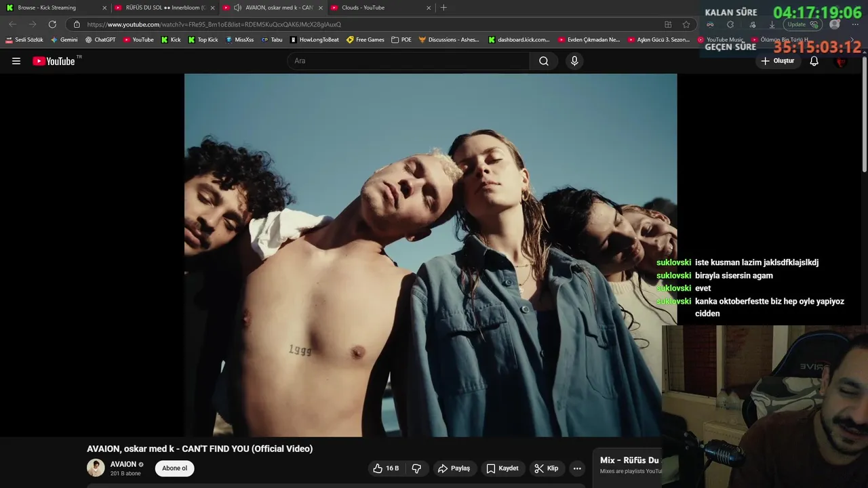Open the AVAION channel name link
The height and width of the screenshot is (488, 868).
click(x=123, y=464)
